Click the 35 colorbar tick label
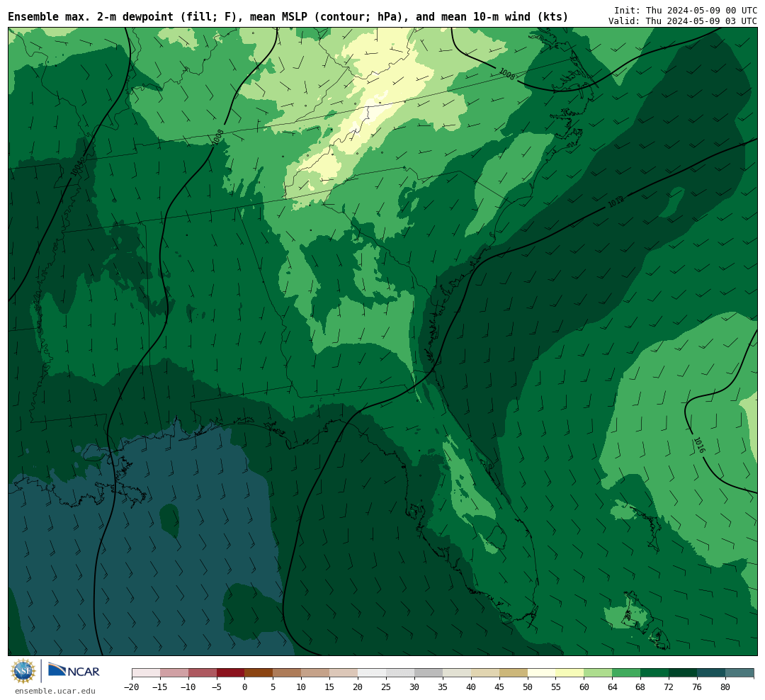The width and height of the screenshot is (765, 700). click(443, 687)
